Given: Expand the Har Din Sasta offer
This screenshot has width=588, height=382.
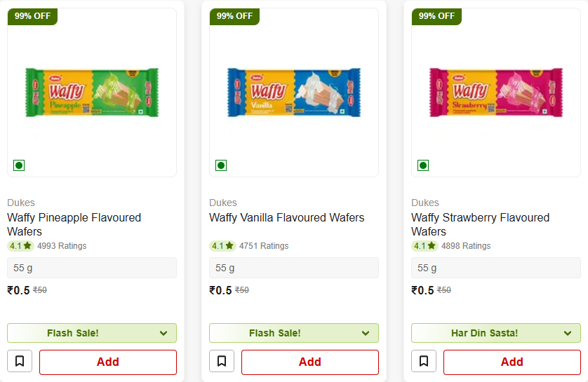Looking at the screenshot, I should (496, 333).
